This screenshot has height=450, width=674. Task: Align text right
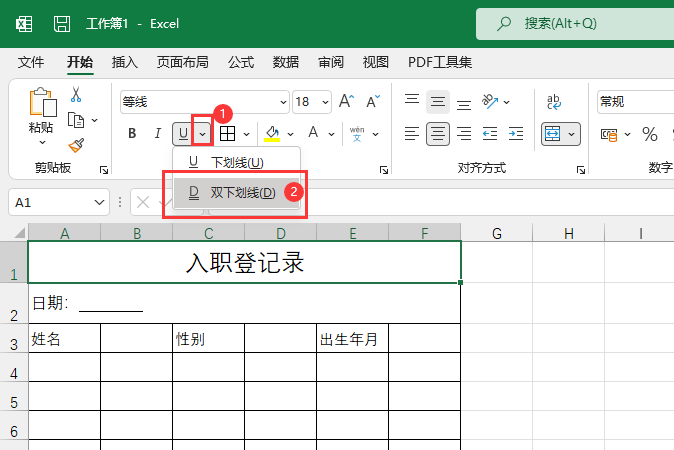pyautogui.click(x=464, y=134)
